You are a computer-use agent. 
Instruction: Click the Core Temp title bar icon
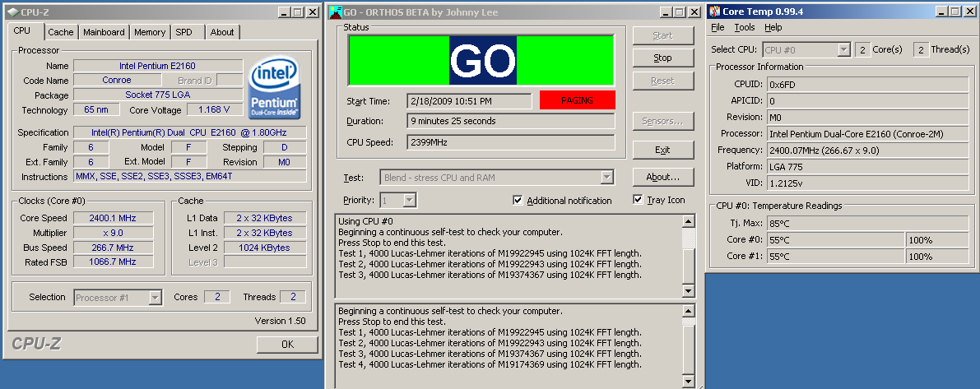click(x=714, y=12)
